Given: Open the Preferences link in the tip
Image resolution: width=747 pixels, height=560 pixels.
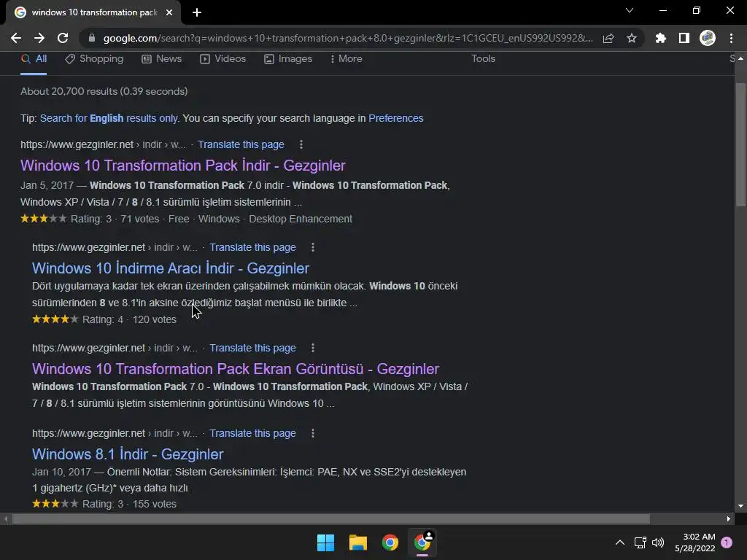Looking at the screenshot, I should tap(396, 118).
